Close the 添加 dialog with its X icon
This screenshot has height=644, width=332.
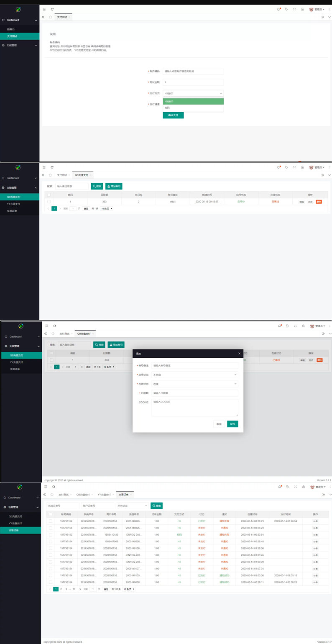pos(239,354)
